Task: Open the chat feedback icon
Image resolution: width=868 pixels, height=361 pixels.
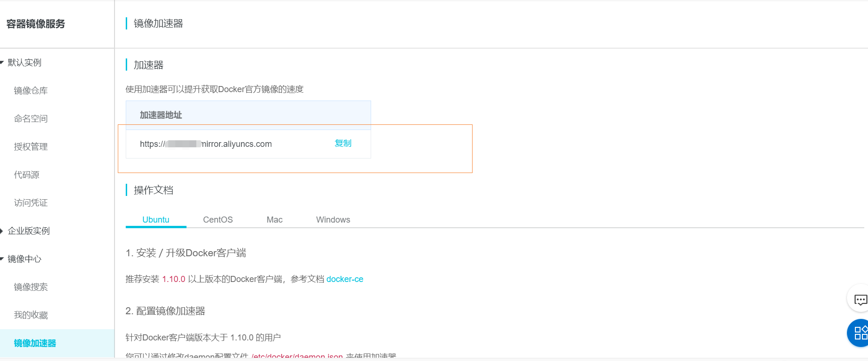Action: [x=860, y=300]
